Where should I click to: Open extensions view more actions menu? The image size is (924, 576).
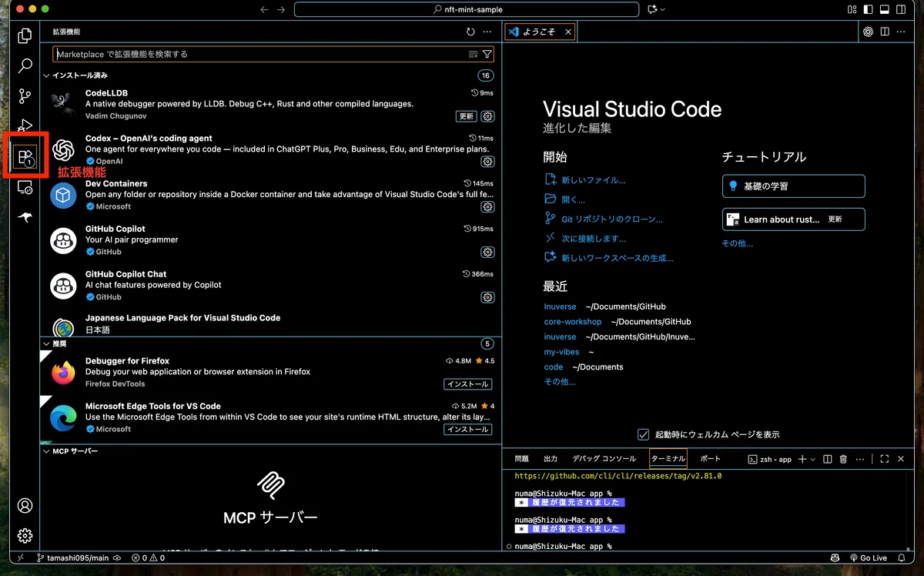point(487,32)
